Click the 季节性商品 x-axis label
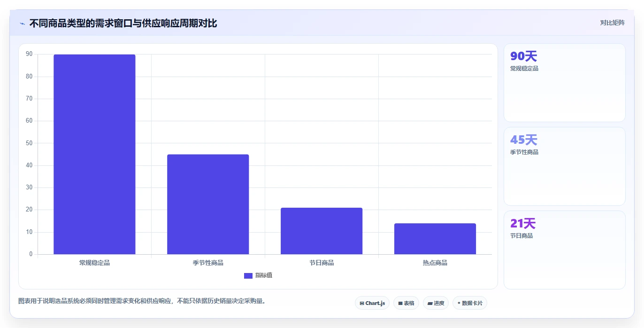644x328 pixels. click(208, 263)
